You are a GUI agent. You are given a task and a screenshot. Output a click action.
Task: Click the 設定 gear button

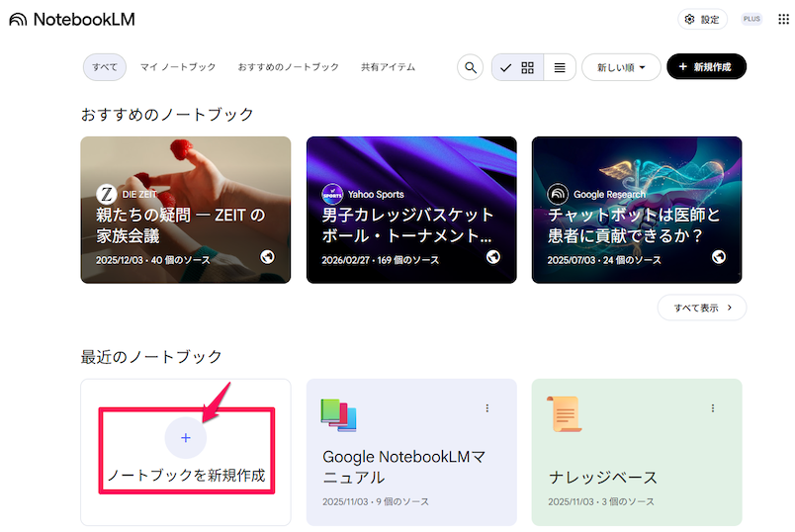click(x=702, y=19)
